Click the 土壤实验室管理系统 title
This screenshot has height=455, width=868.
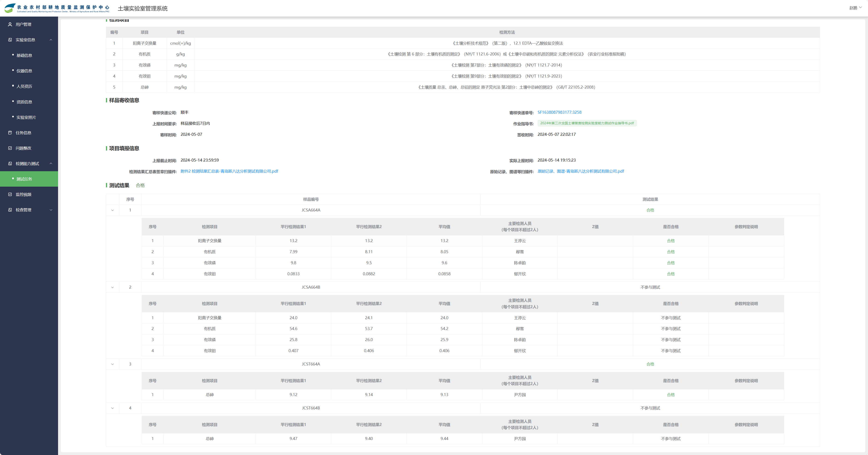pyautogui.click(x=143, y=9)
